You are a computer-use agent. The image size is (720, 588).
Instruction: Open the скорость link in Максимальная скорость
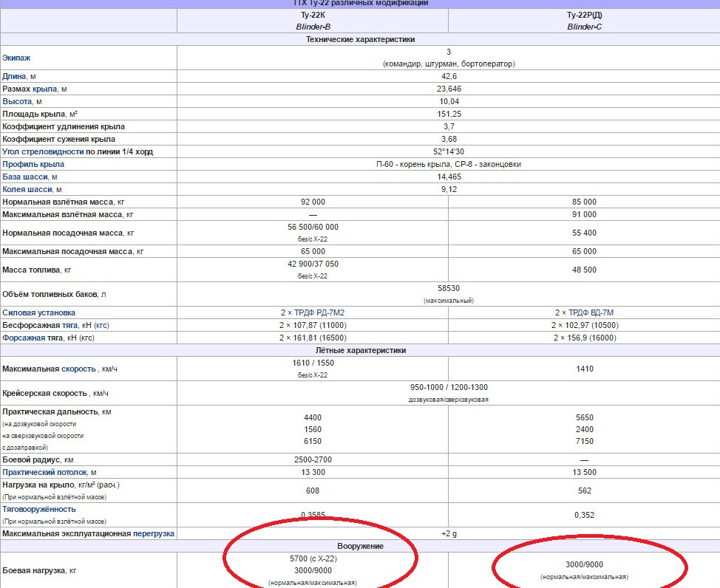click(78, 369)
